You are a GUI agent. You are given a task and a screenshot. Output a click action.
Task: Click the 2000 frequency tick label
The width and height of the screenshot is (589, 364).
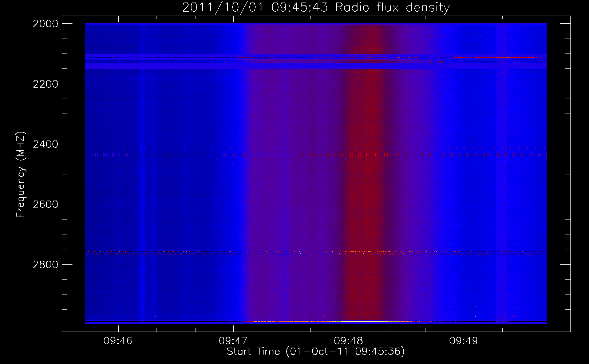pyautogui.click(x=46, y=24)
